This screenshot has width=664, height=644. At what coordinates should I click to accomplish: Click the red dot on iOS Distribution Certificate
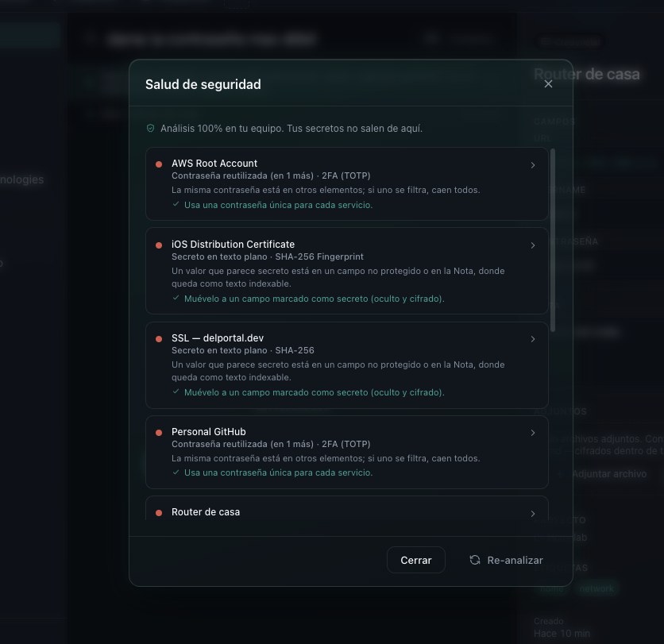click(x=159, y=245)
